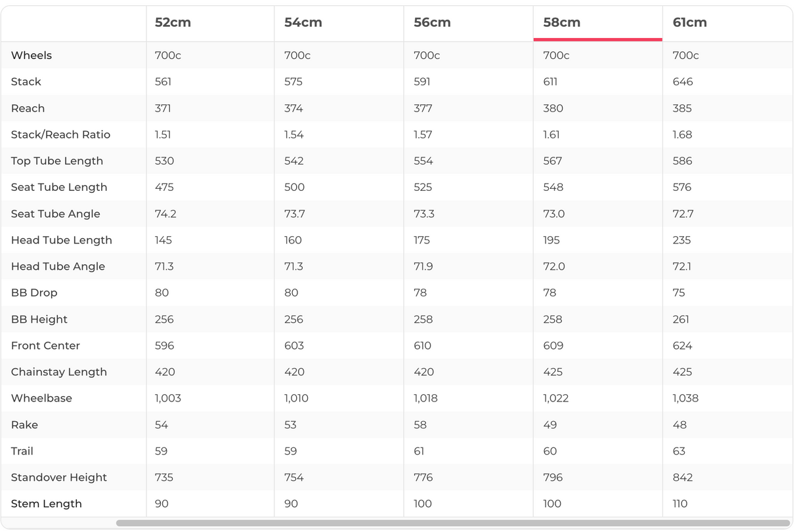Screen dimensions: 797x532
Task: Click the highlighted 58cm column header
Action: (x=561, y=22)
